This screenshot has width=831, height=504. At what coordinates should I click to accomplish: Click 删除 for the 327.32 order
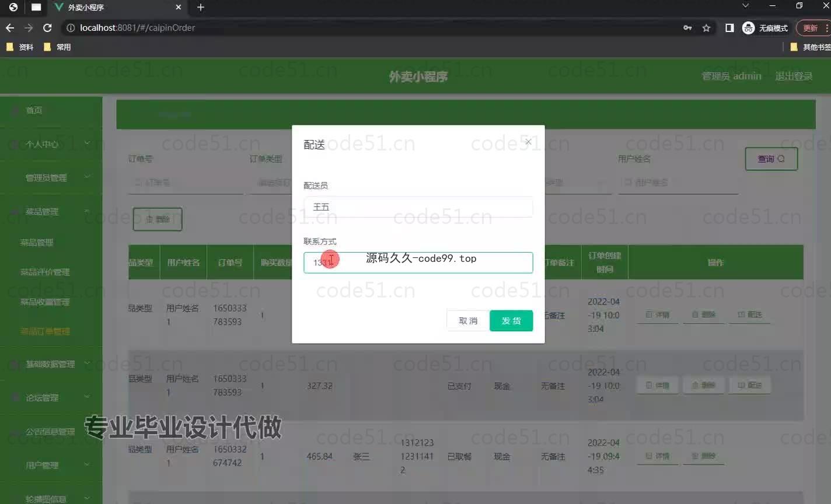tap(703, 386)
